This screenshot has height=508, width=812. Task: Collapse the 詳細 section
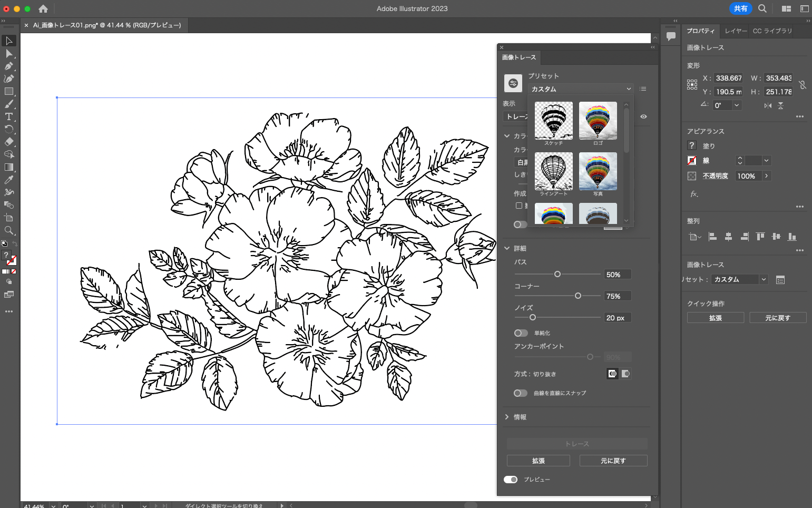pyautogui.click(x=507, y=248)
